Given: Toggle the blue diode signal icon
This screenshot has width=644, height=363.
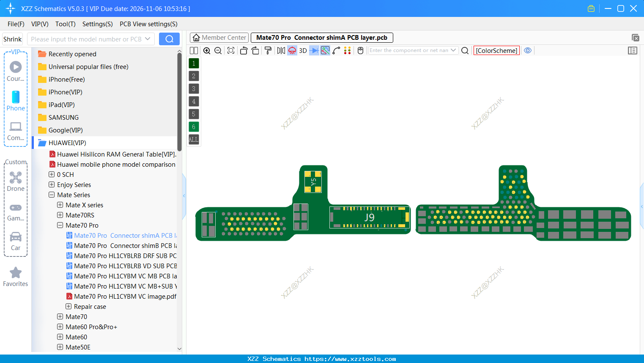Looking at the screenshot, I should [314, 51].
